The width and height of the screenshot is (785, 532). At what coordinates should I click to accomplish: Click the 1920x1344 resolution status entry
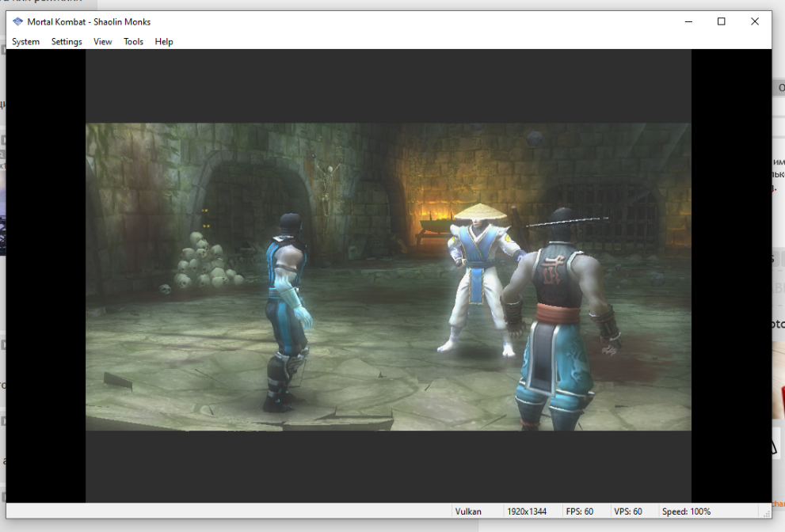(527, 511)
